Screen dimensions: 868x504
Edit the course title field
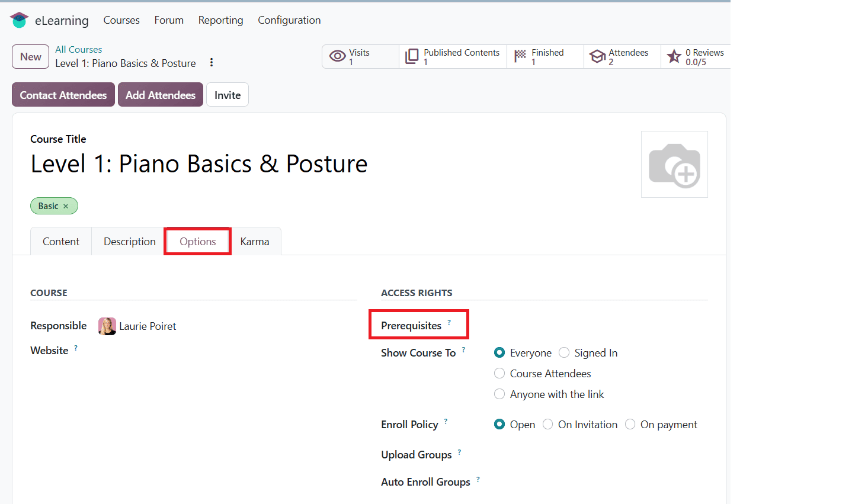199,164
